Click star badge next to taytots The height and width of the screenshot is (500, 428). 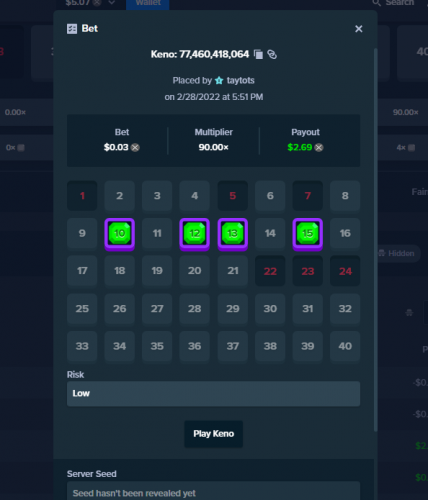pyautogui.click(x=219, y=80)
